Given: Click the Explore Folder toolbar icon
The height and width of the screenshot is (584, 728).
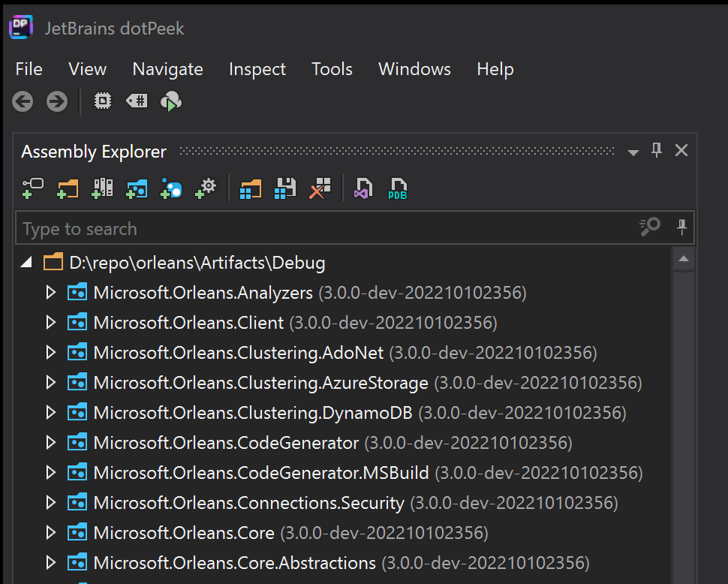Looking at the screenshot, I should click(68, 188).
